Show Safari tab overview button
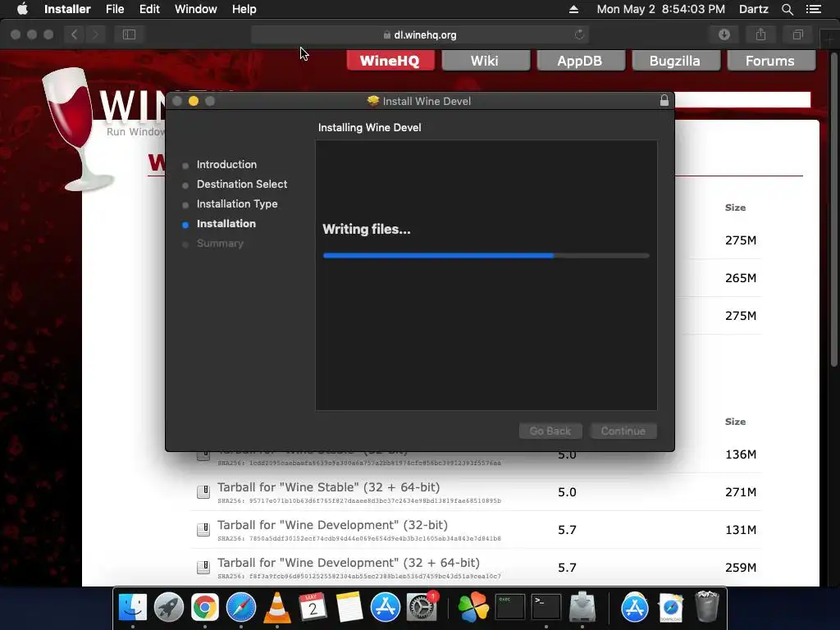The width and height of the screenshot is (840, 630). tap(797, 34)
